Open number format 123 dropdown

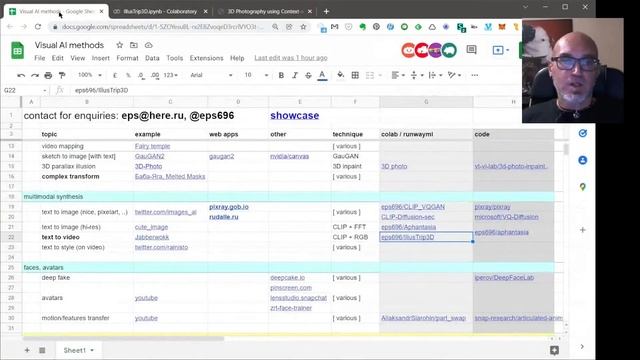pos(170,75)
